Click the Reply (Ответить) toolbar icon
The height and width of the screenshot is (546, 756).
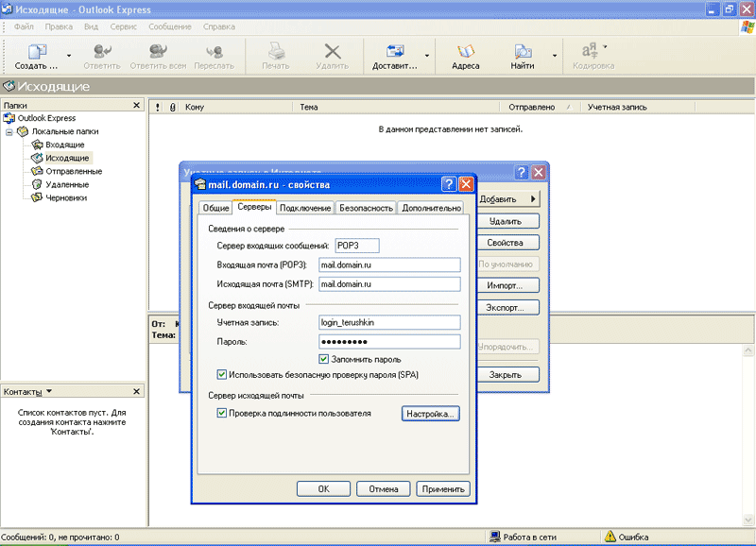(102, 51)
